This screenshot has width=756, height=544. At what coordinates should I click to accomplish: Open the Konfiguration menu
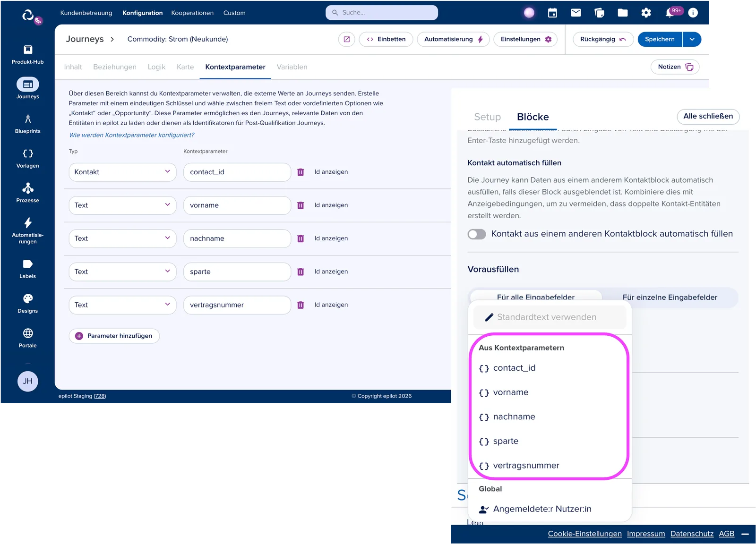[142, 13]
